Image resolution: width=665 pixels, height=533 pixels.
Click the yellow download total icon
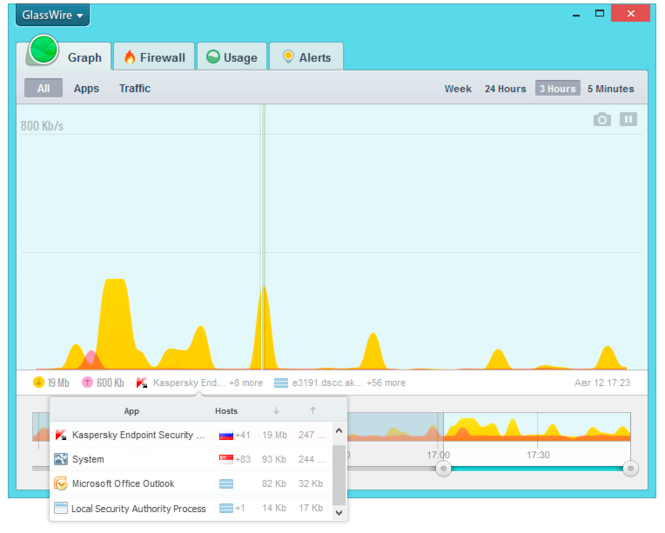click(39, 382)
